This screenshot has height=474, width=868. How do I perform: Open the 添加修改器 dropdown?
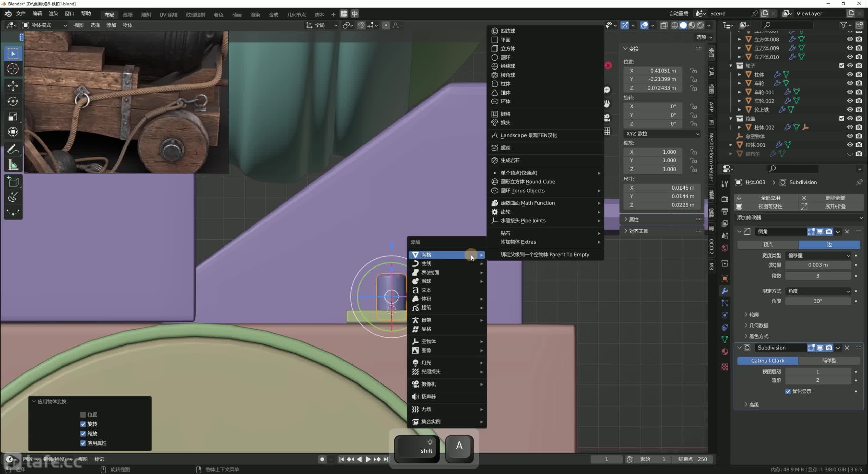pyautogui.click(x=799, y=218)
